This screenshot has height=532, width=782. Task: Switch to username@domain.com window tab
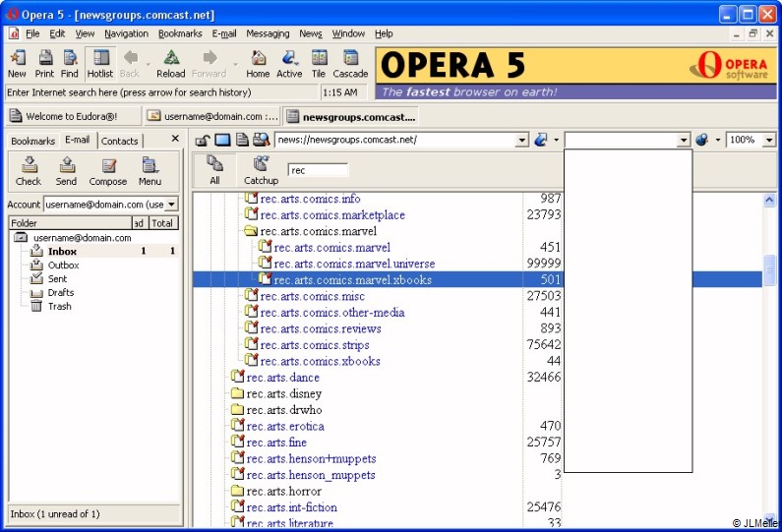211,116
